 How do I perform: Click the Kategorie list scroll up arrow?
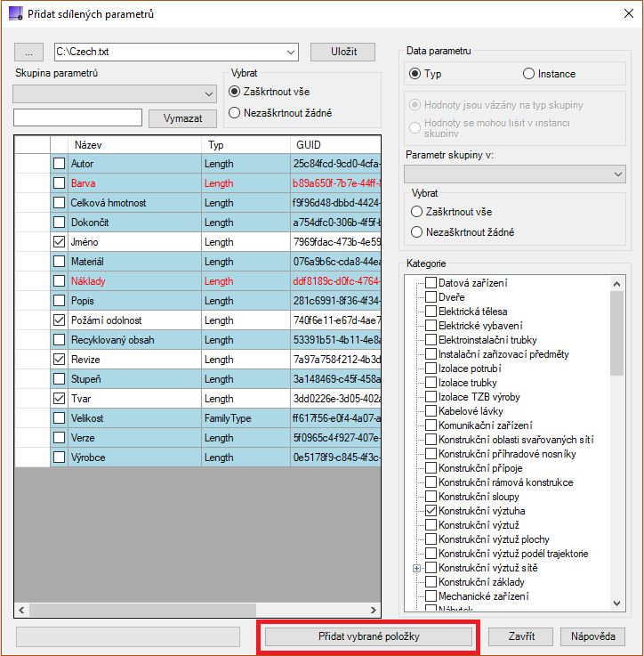click(616, 284)
